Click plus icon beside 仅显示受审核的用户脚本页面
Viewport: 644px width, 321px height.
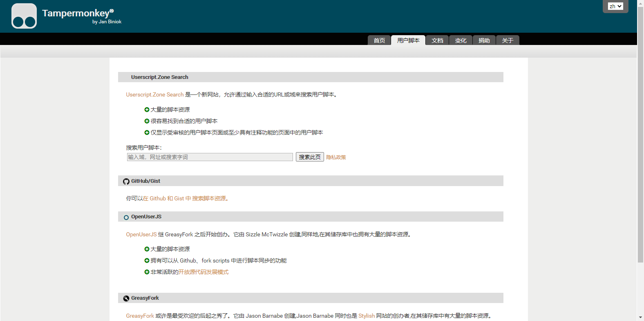[x=147, y=132]
